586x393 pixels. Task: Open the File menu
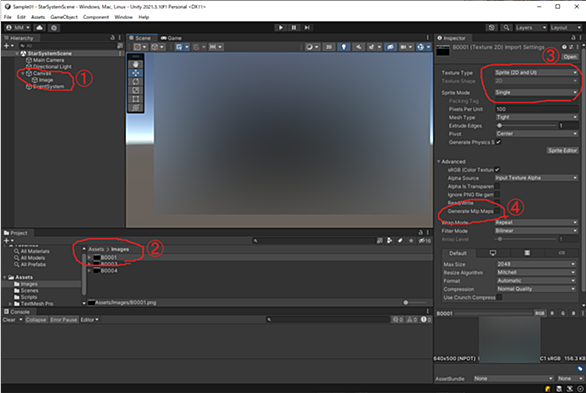(x=7, y=17)
